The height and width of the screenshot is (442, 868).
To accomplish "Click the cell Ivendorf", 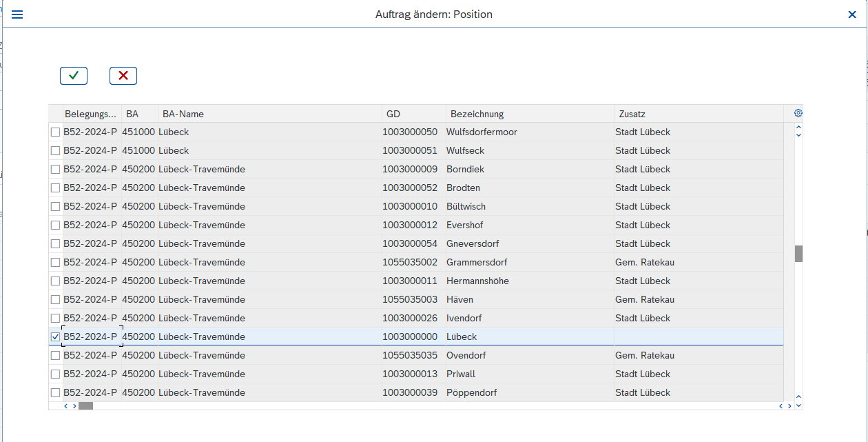I will [x=530, y=319].
